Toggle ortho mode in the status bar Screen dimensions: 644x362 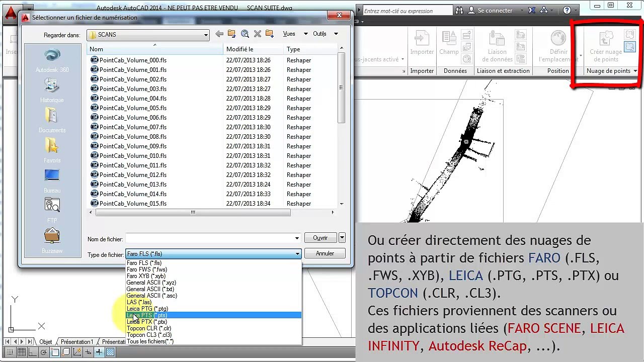point(33,352)
